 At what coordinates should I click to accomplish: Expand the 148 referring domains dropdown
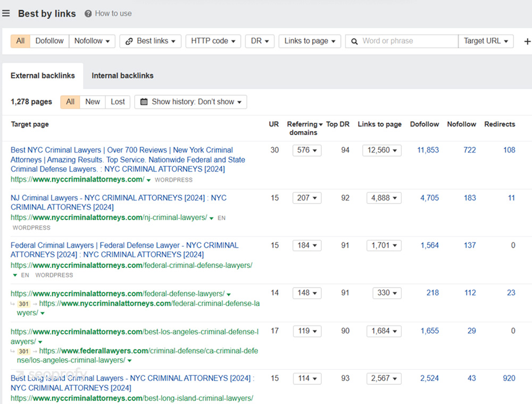coord(307,293)
